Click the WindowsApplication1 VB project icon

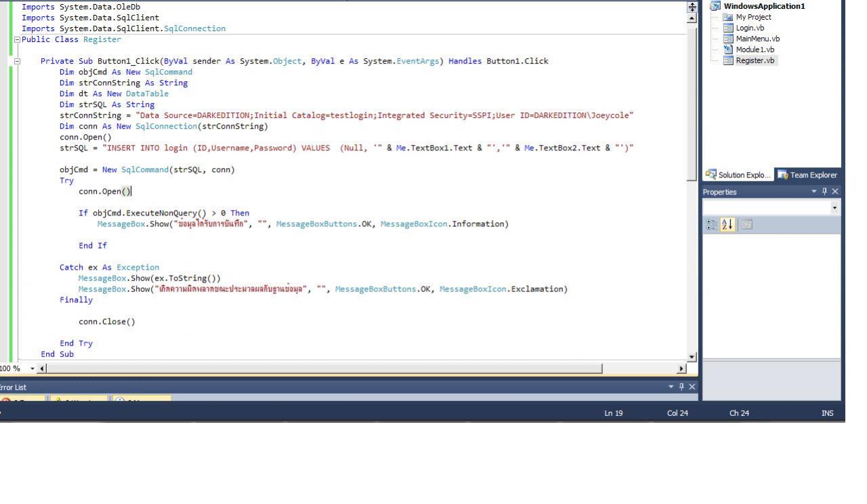click(x=715, y=6)
